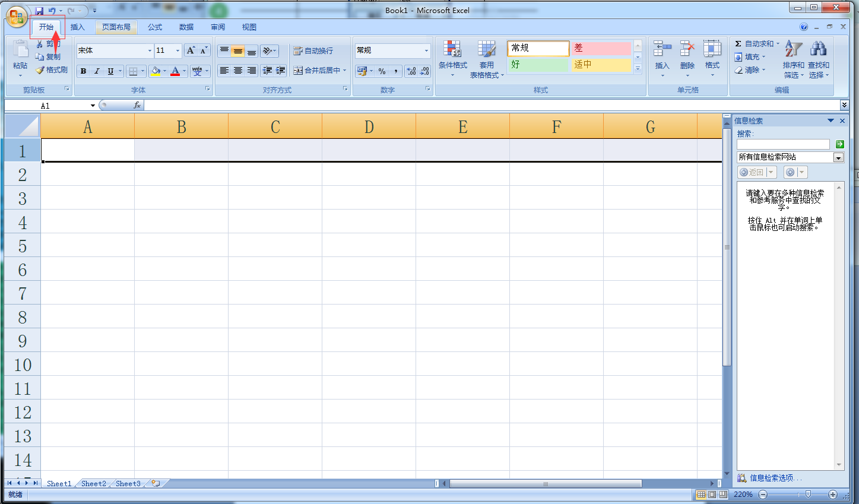Open the font size 11 dropdown

(177, 50)
